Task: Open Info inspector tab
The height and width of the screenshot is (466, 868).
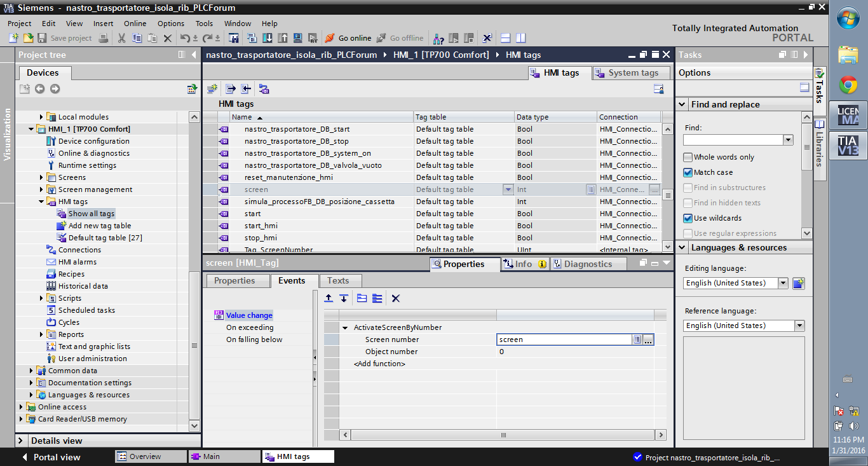Action: click(525, 264)
